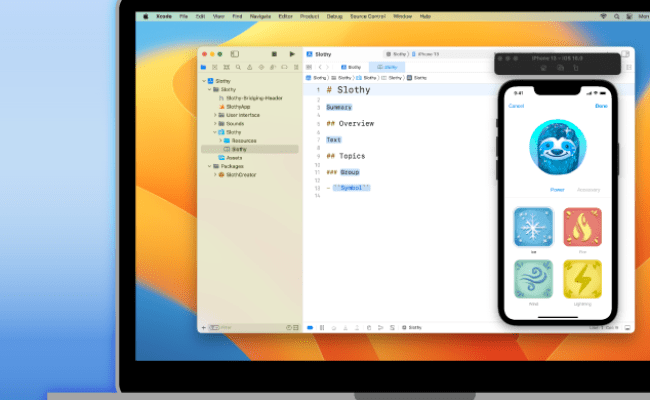Open the Slothy › iPhone 13 scheme selector
Screen dimensions: 650x400
[412, 54]
